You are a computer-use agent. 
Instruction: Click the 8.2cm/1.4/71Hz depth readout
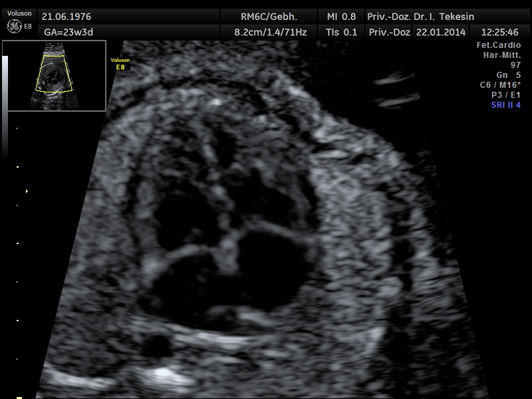pos(270,31)
